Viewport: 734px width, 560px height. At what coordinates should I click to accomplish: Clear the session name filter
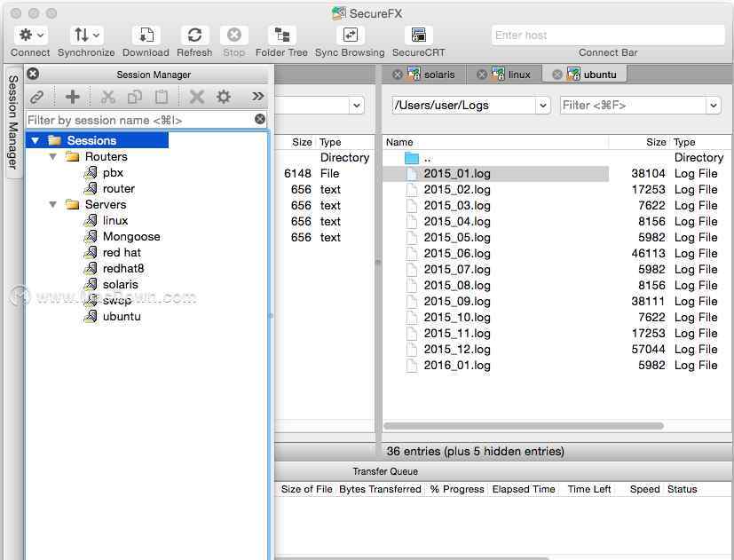point(260,119)
